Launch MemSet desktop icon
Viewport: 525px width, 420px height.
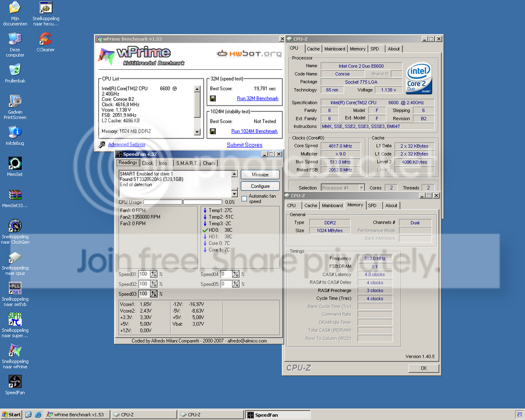pyautogui.click(x=15, y=164)
